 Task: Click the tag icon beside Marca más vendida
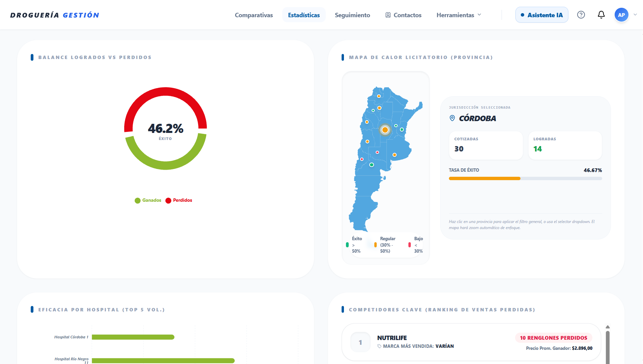[x=379, y=346]
